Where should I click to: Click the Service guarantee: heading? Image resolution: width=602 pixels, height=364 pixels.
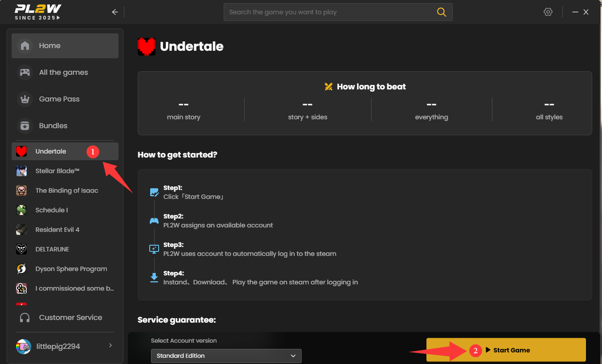tap(176, 320)
